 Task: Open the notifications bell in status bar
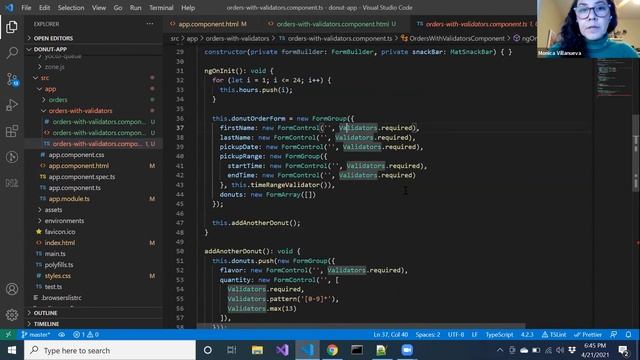pyautogui.click(x=629, y=334)
